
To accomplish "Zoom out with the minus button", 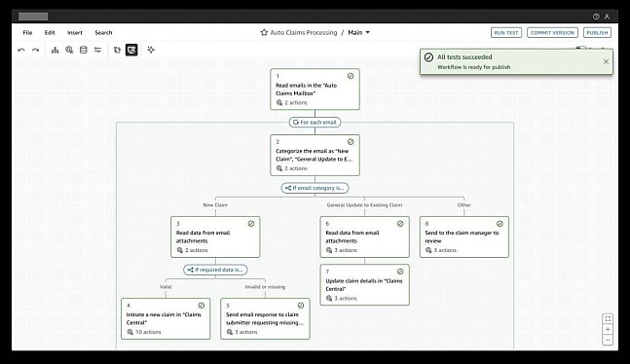I will pos(608,340).
